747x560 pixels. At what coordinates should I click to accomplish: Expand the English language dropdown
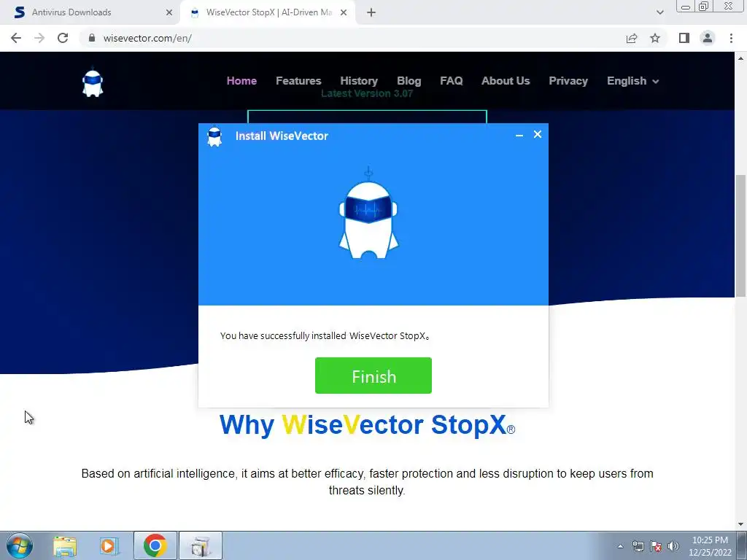click(632, 81)
